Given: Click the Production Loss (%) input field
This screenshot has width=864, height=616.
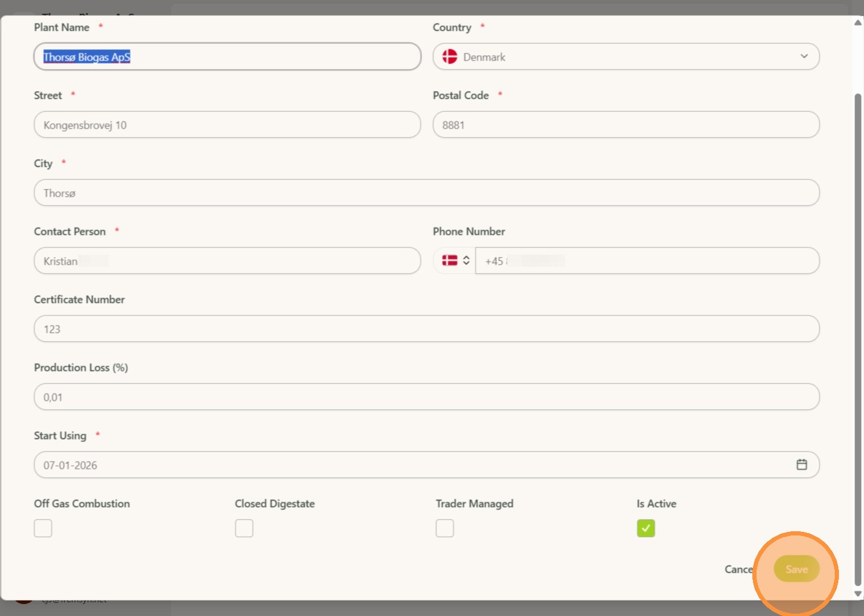Looking at the screenshot, I should click(x=427, y=397).
